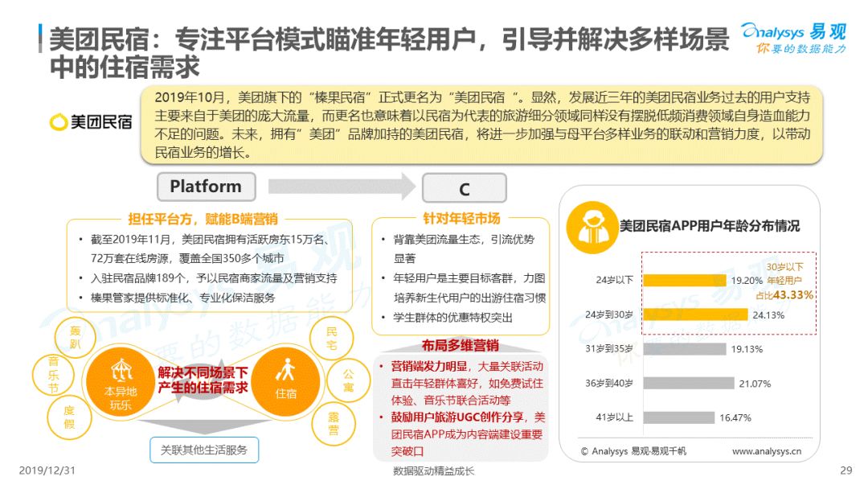Click the 24岁以下 yellow bar
Image resolution: width=868 pixels, height=489 pixels.
click(684, 280)
